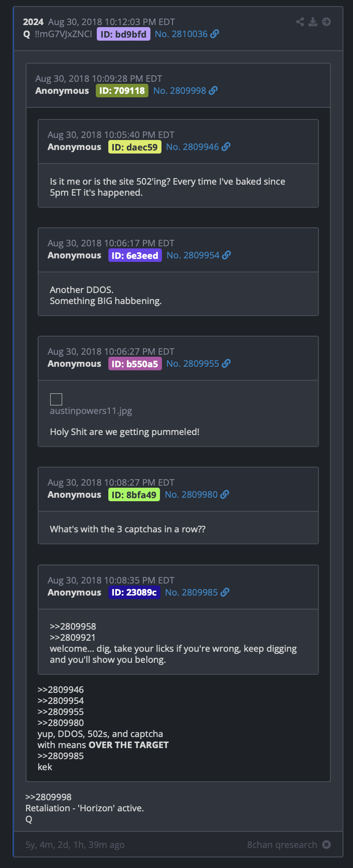Click chain link icon beside No. 2809946
This screenshot has height=868, width=353.
(226, 147)
